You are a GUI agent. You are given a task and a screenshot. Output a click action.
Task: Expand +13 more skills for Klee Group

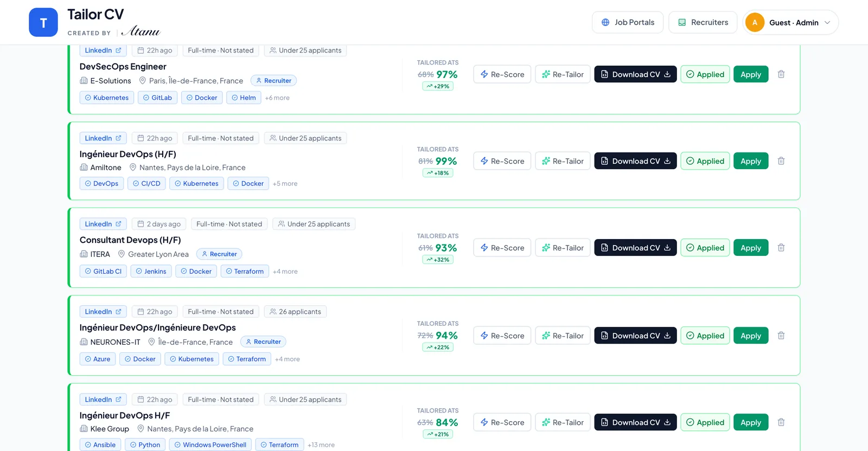pyautogui.click(x=321, y=445)
